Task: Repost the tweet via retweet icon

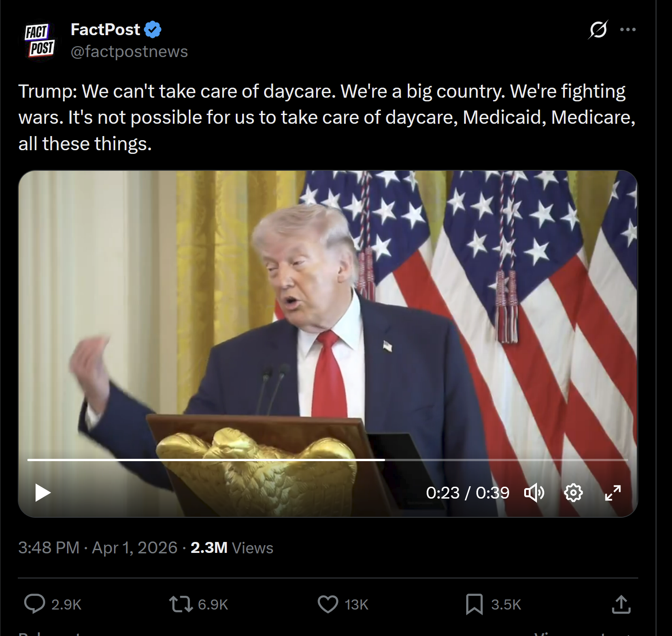Action: click(x=181, y=604)
